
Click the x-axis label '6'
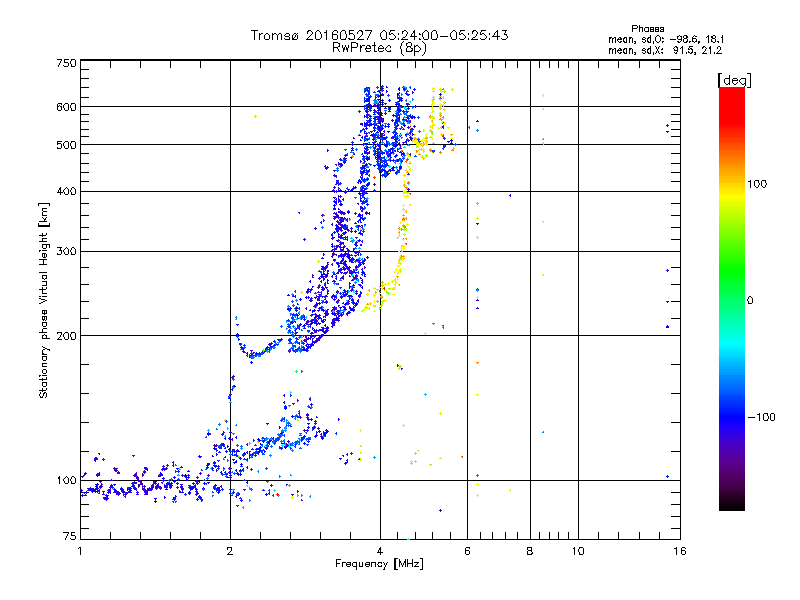click(467, 551)
